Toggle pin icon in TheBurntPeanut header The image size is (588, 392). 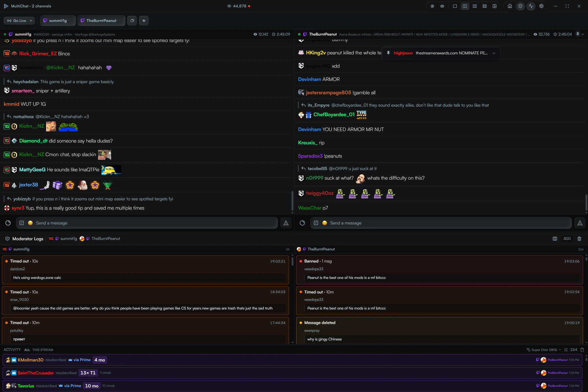pyautogui.click(x=578, y=34)
